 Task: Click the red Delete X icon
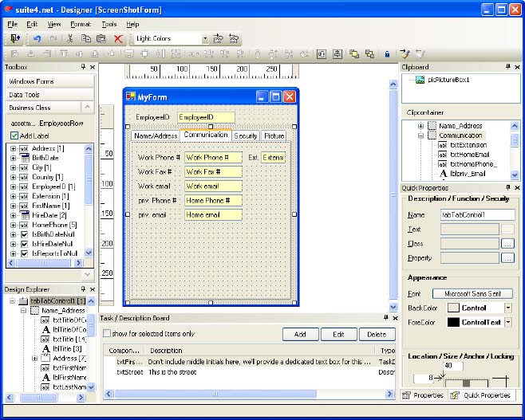pyautogui.click(x=118, y=38)
